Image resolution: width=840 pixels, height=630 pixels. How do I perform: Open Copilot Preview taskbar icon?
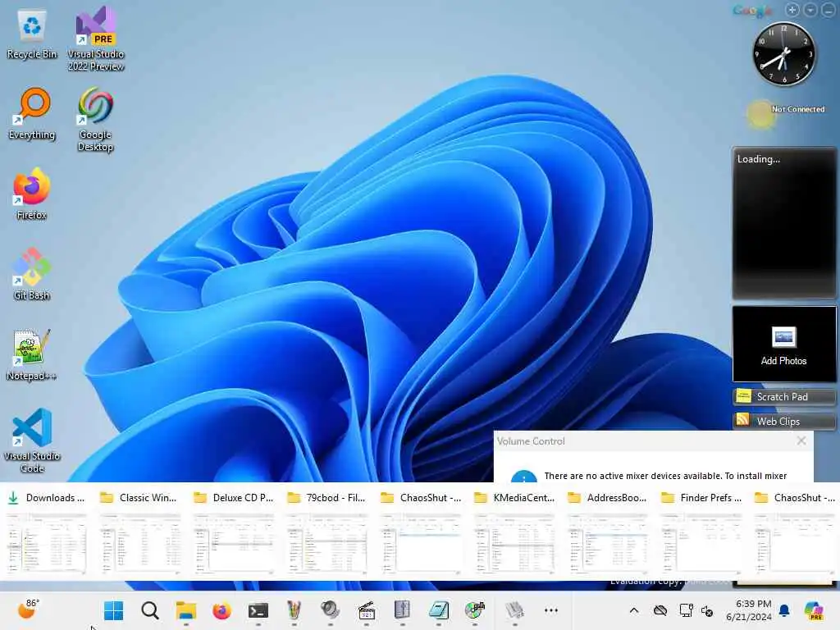tap(814, 610)
